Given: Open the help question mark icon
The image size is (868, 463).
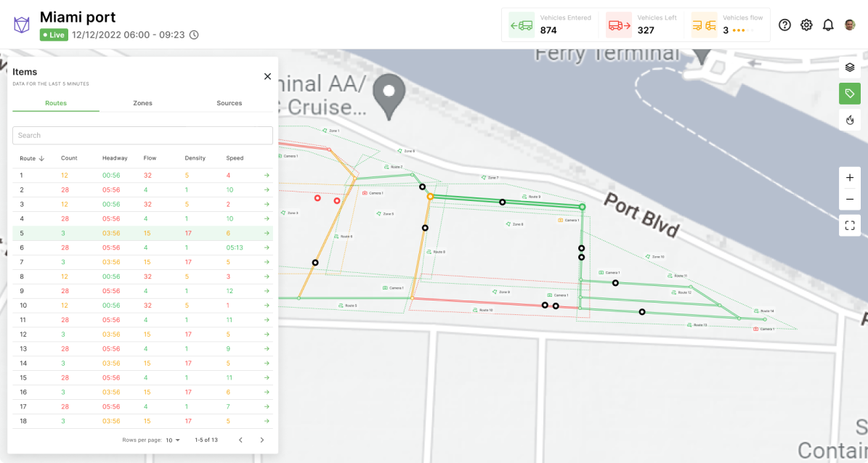Looking at the screenshot, I should [784, 25].
